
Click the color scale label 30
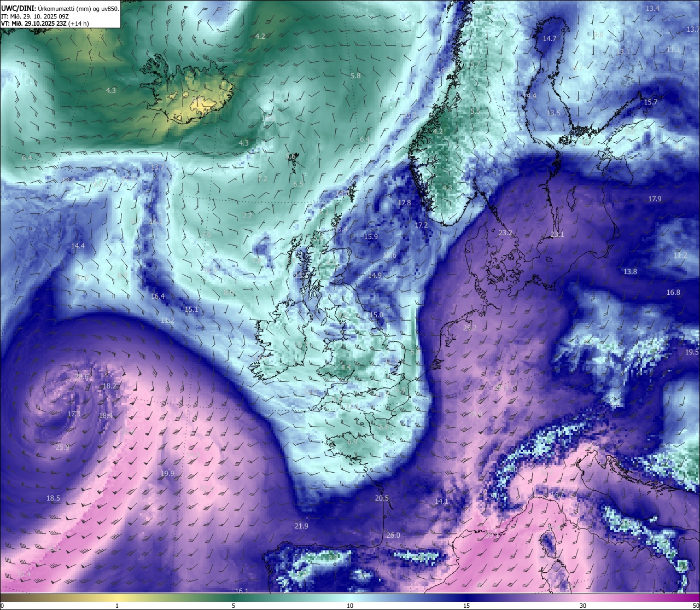583,606
